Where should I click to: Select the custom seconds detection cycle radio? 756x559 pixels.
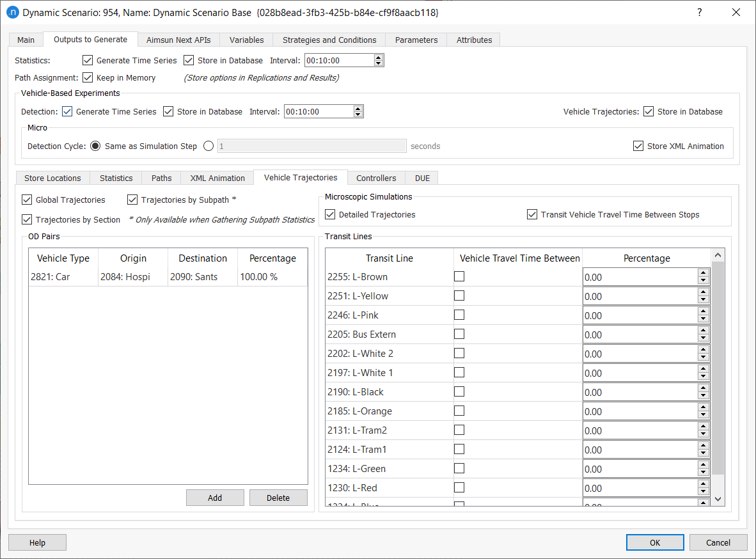[209, 146]
